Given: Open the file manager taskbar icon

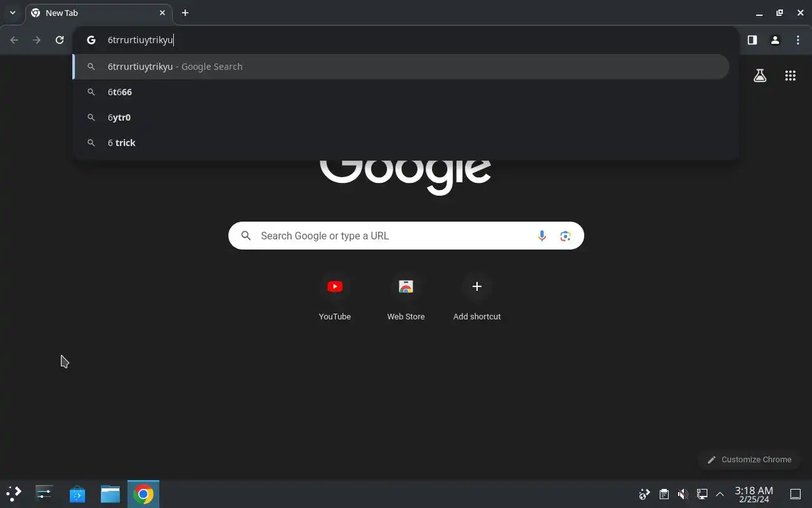Looking at the screenshot, I should pyautogui.click(x=110, y=493).
